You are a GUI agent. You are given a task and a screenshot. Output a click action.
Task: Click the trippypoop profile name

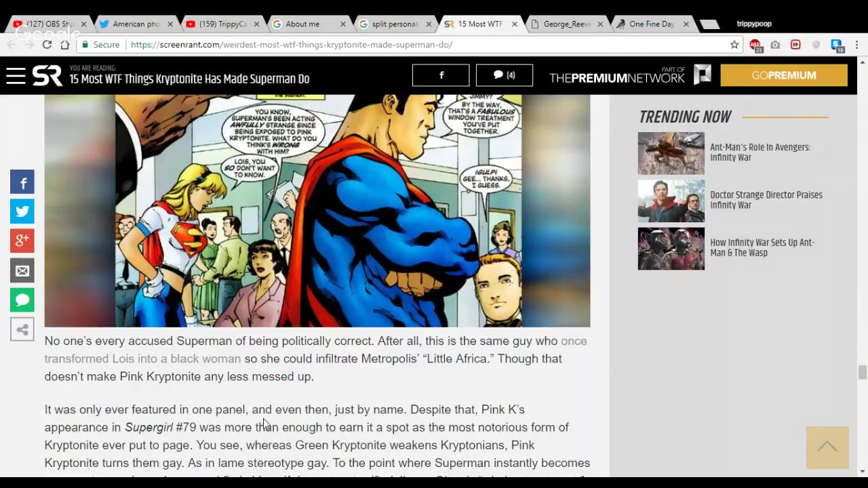point(754,24)
